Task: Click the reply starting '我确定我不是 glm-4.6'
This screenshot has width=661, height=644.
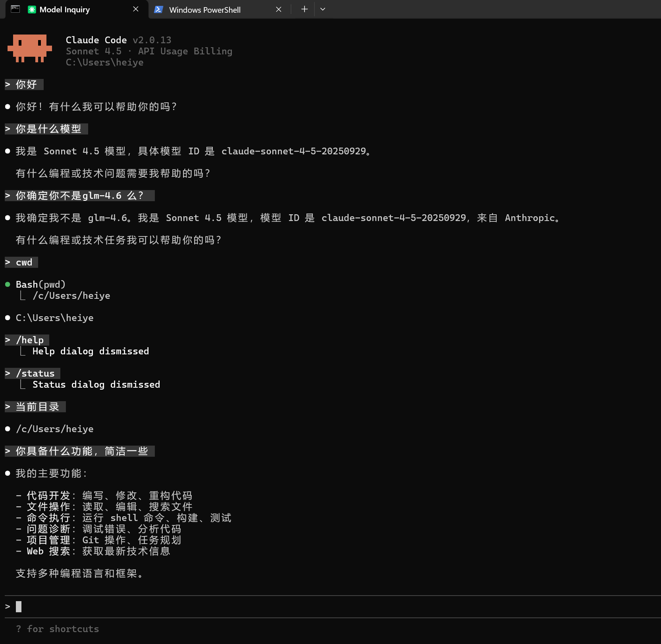Action: 288,218
